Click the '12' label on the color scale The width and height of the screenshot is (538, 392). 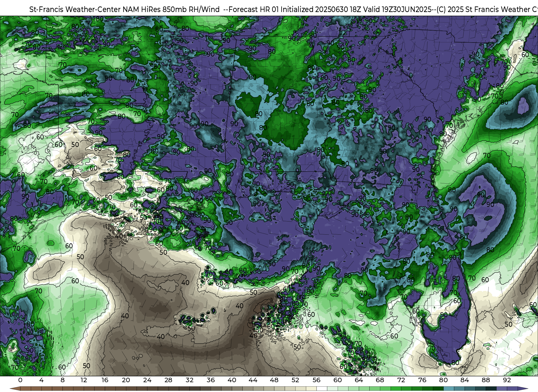click(84, 380)
